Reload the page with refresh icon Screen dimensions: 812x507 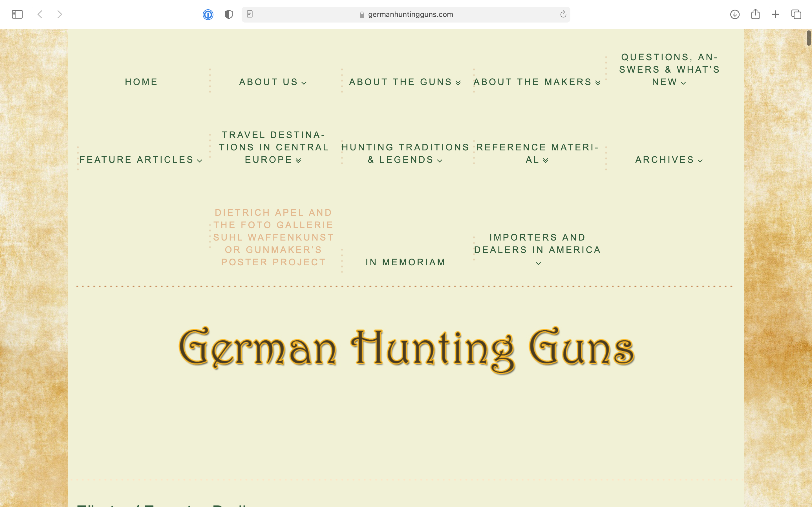[563, 14]
